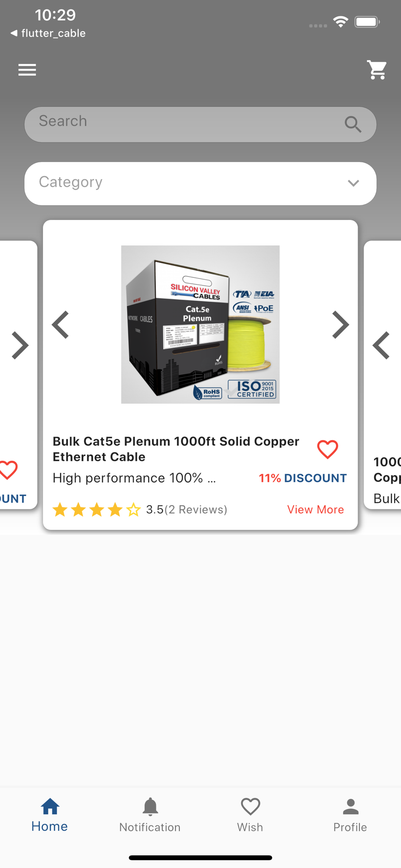
Task: Click the previous arrow on the right card
Action: click(381, 345)
